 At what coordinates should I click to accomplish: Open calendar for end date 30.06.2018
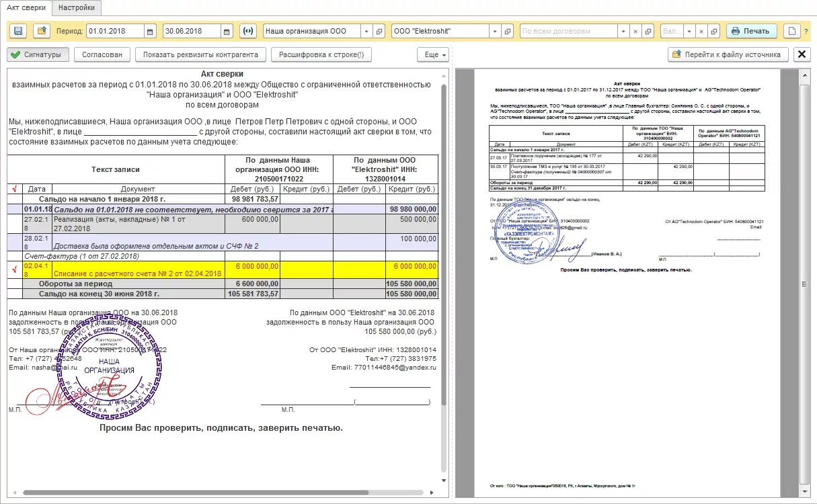[227, 31]
